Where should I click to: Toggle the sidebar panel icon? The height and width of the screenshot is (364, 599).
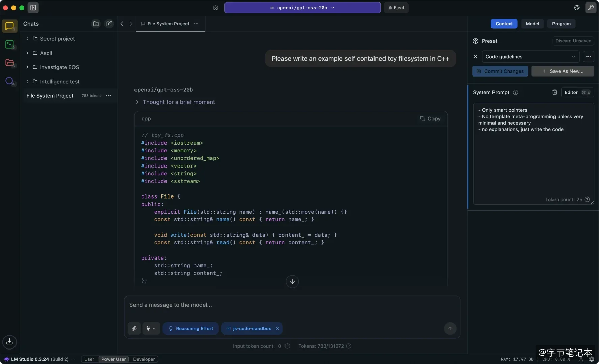pyautogui.click(x=33, y=8)
